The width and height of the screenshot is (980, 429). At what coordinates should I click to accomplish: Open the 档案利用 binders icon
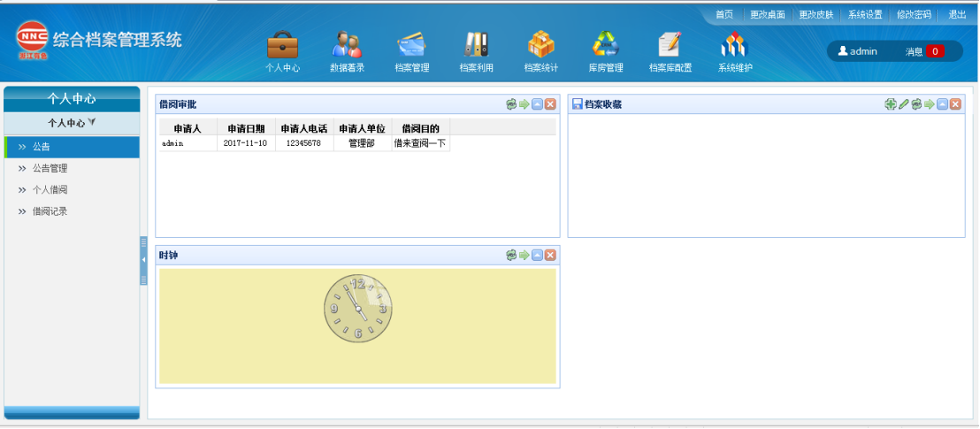[476, 44]
